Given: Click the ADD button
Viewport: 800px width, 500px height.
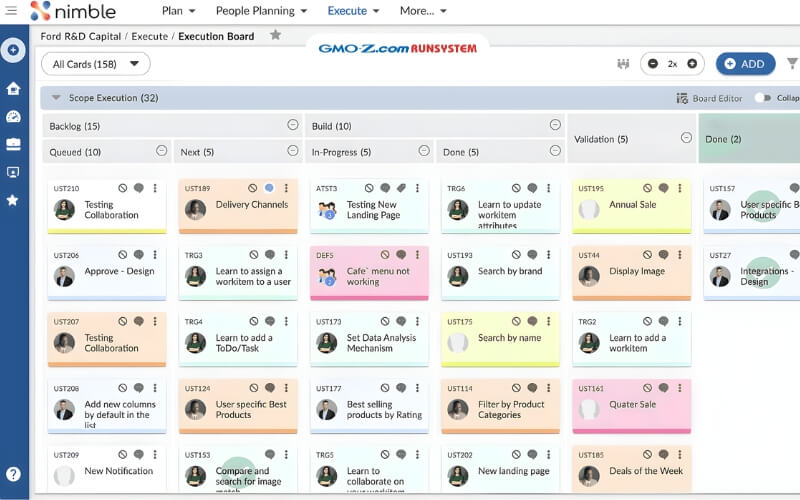Looking at the screenshot, I should coord(745,64).
